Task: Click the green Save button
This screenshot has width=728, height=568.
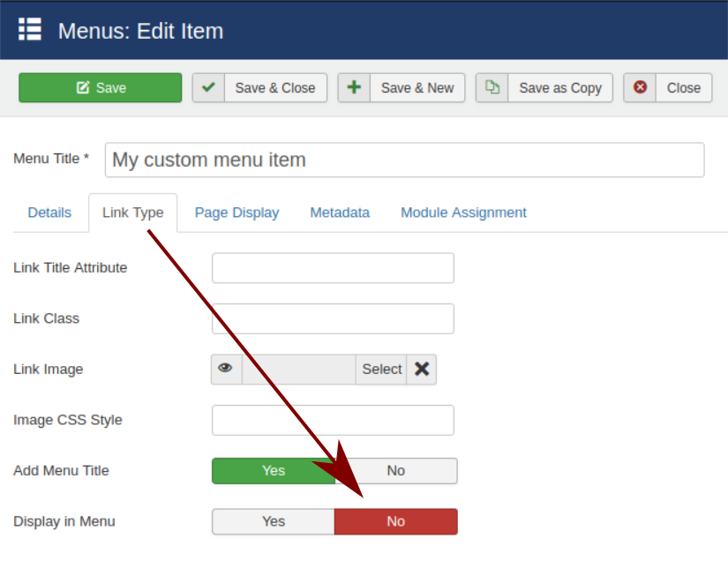Action: [100, 87]
